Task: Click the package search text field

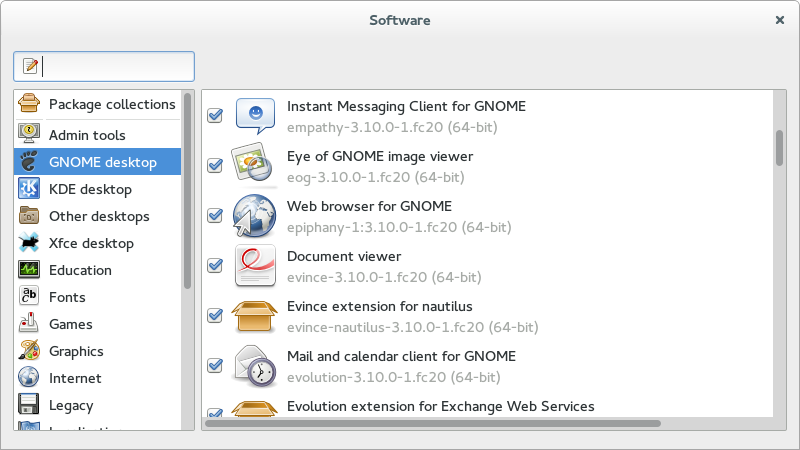Action: (117, 67)
